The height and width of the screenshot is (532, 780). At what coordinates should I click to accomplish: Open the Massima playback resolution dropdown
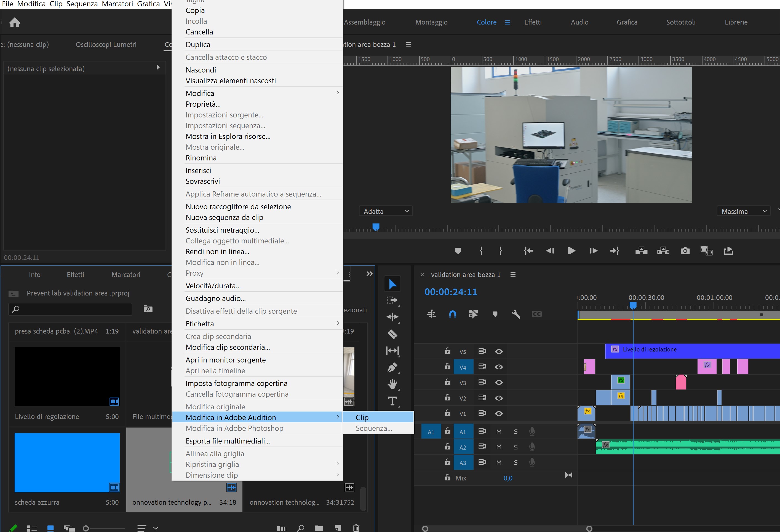(743, 211)
